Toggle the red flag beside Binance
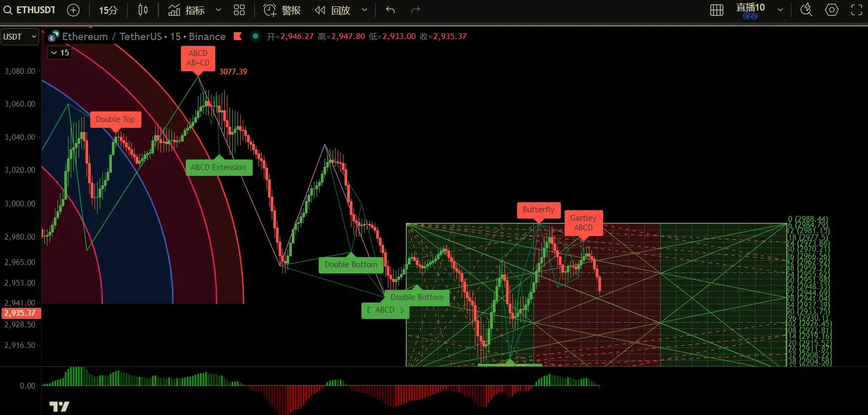Image resolution: width=868 pixels, height=415 pixels. (x=238, y=36)
